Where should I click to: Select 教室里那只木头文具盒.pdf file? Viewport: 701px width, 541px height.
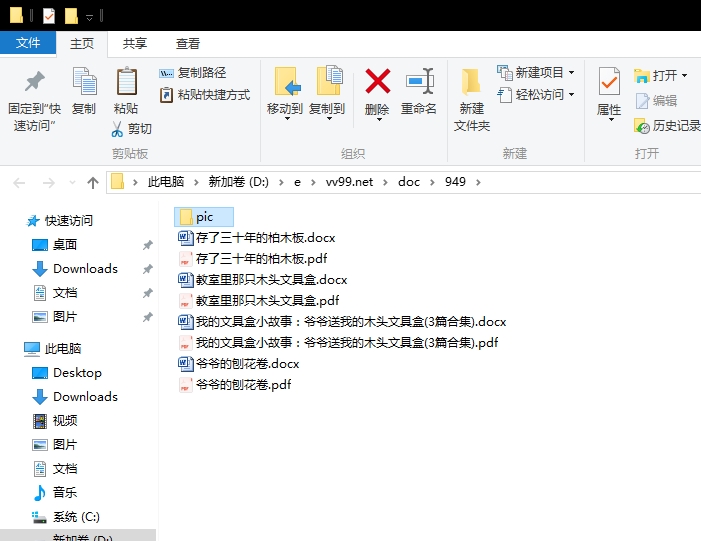coord(259,301)
